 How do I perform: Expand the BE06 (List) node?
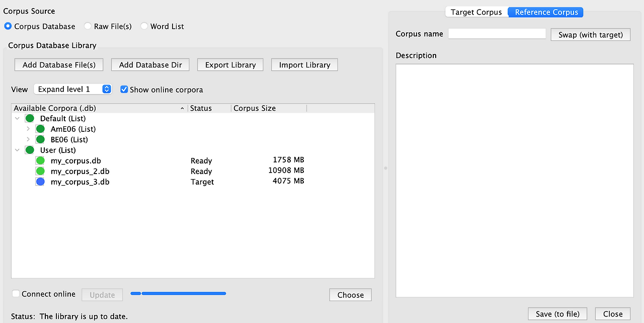[28, 139]
